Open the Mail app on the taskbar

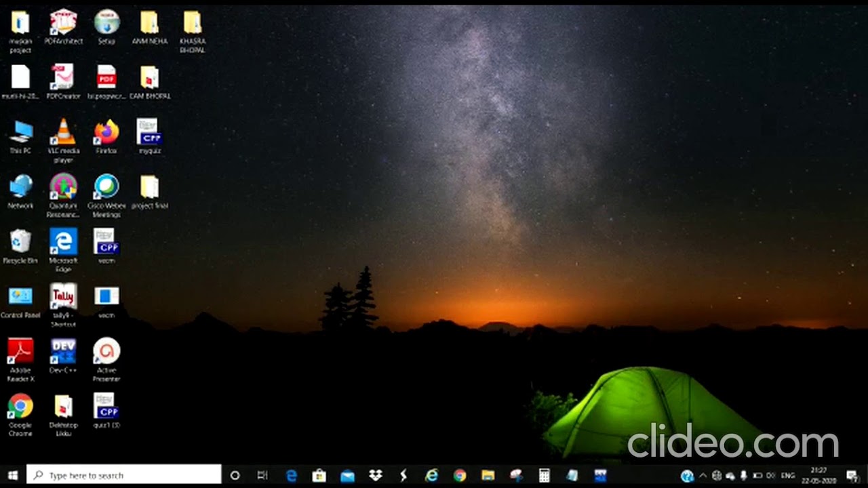coord(347,475)
